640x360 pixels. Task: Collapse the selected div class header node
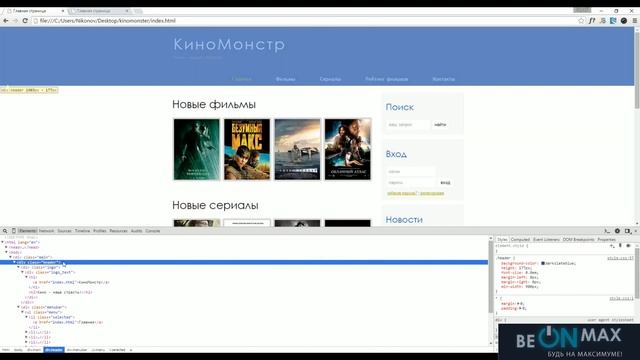[x=14, y=262]
